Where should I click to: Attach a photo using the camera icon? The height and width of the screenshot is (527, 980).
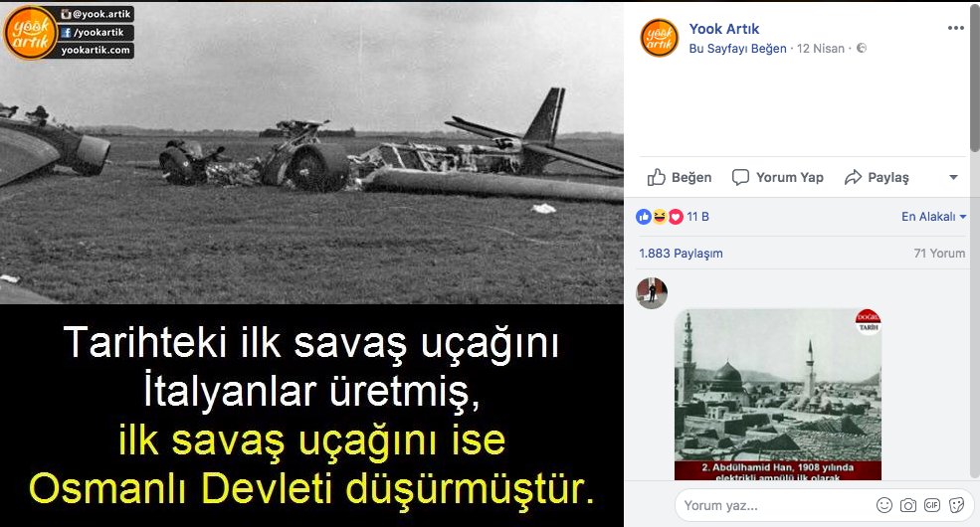(x=908, y=505)
